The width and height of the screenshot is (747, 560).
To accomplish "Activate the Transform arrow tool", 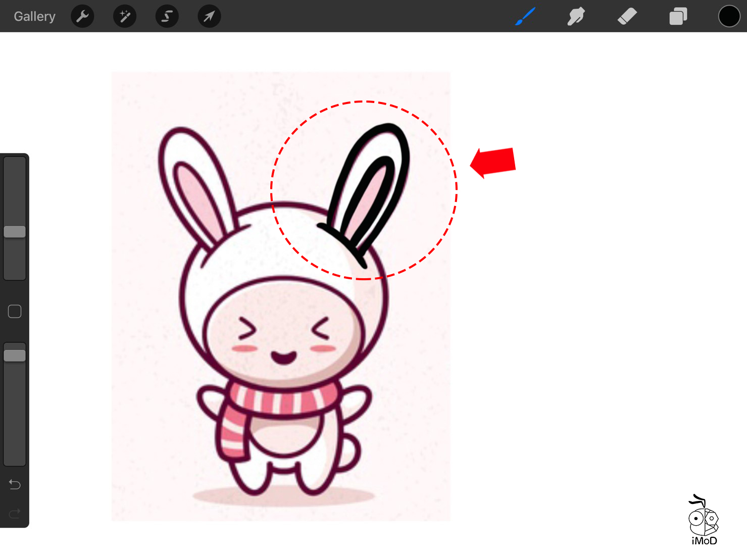I will 209,17.
